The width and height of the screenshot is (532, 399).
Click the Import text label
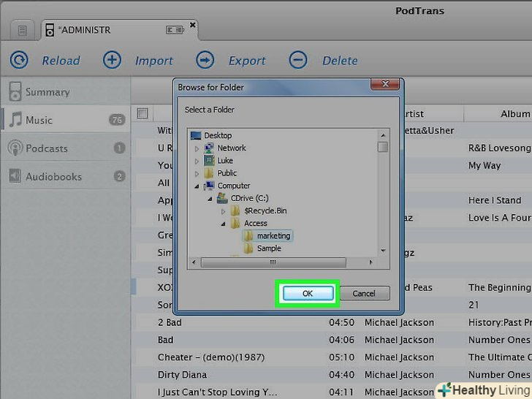(x=154, y=61)
